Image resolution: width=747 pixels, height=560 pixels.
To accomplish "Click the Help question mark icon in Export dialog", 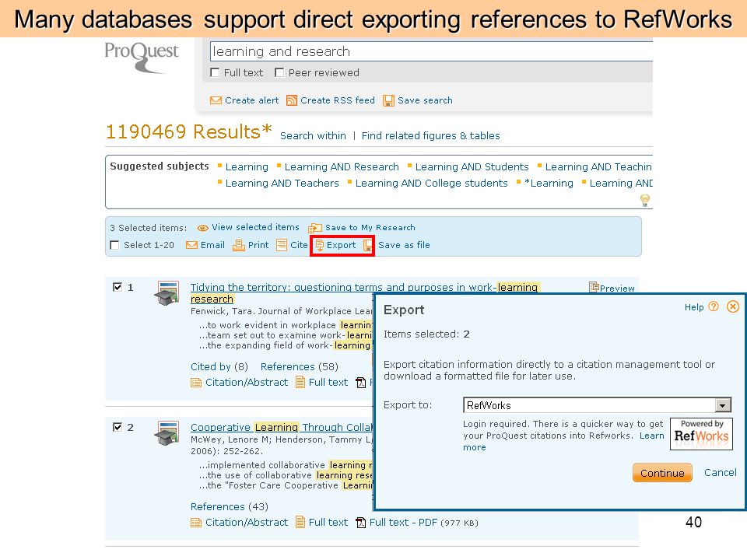I will tap(714, 306).
